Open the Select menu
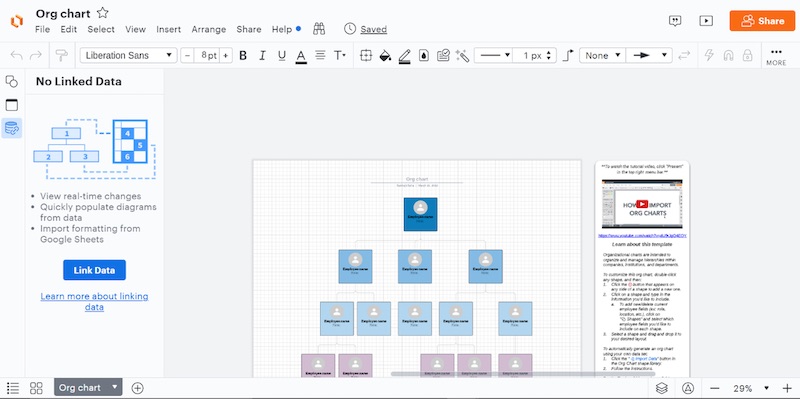The width and height of the screenshot is (800, 399). click(101, 30)
